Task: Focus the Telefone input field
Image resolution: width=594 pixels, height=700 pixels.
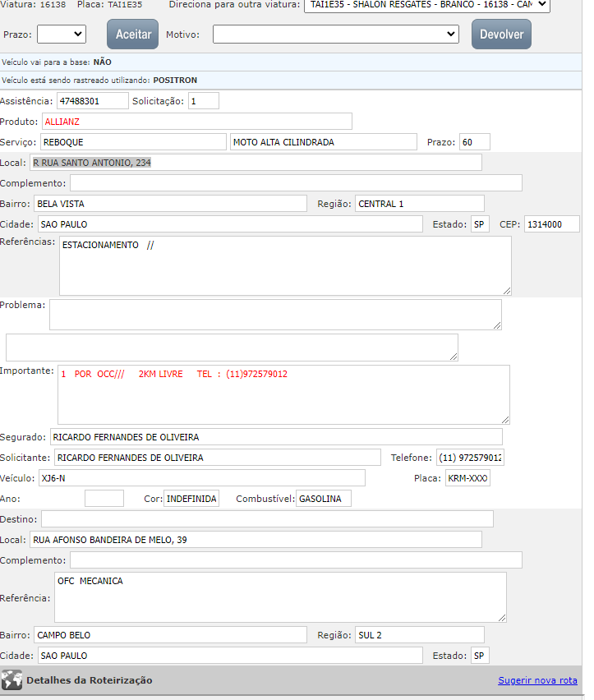Action: pyautogui.click(x=470, y=458)
